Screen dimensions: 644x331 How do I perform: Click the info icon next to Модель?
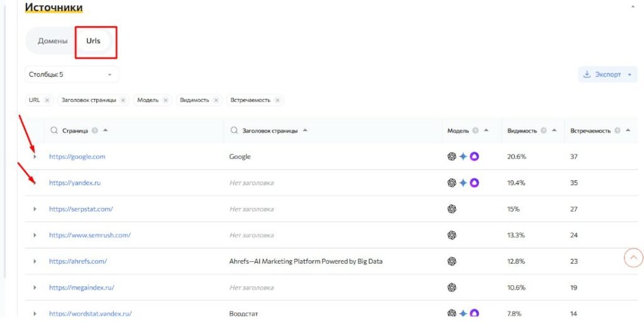coord(475,131)
